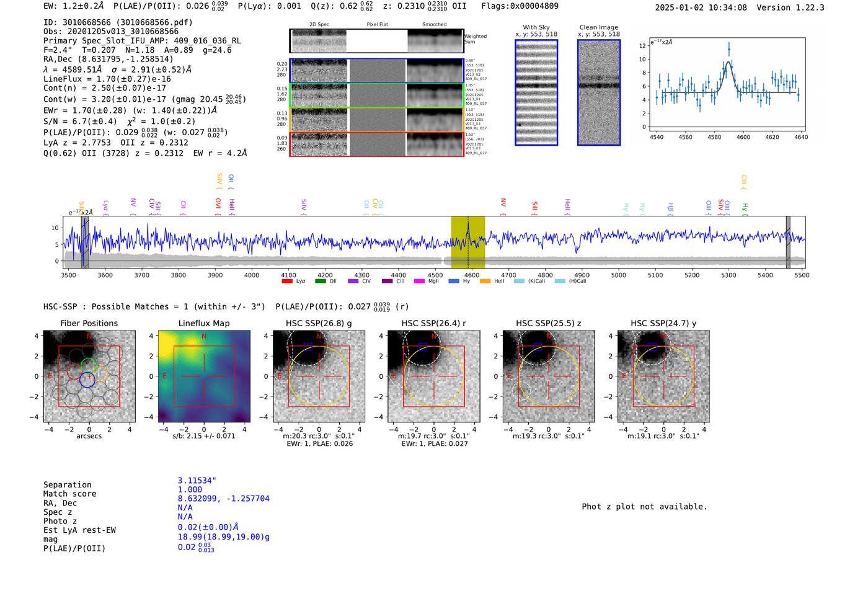Select the With Sky fiber image
Screen dimensions: 868x591
(536, 92)
